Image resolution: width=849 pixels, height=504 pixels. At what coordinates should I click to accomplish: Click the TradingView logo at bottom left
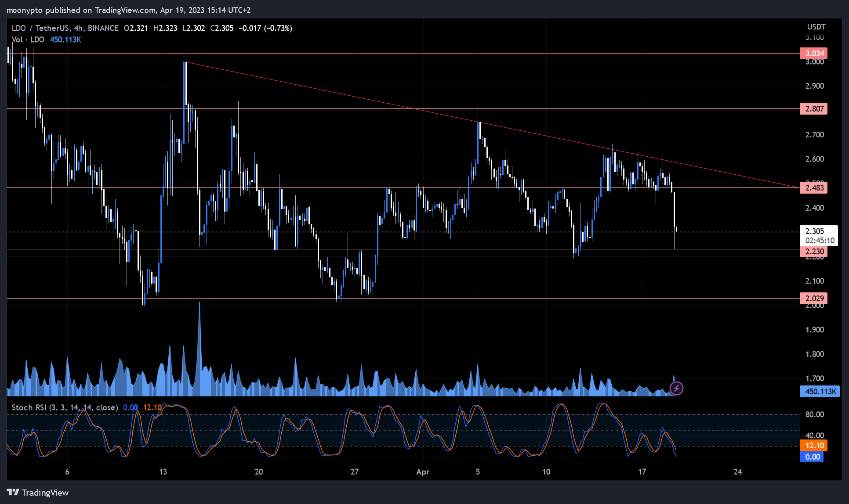[38, 493]
